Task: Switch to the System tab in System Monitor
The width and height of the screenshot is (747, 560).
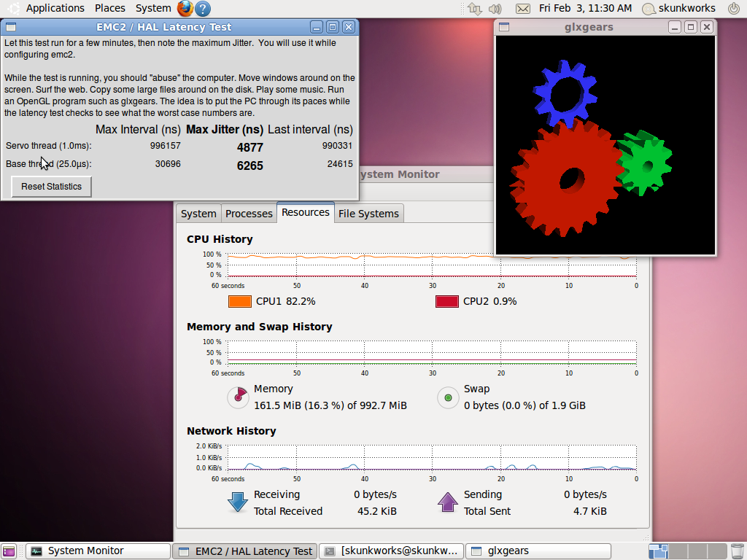Action: click(x=198, y=214)
